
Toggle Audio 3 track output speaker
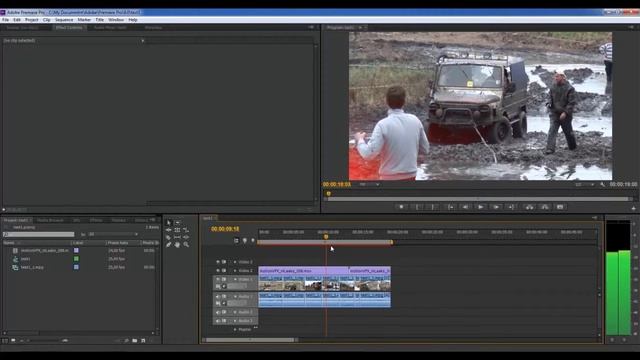218,321
